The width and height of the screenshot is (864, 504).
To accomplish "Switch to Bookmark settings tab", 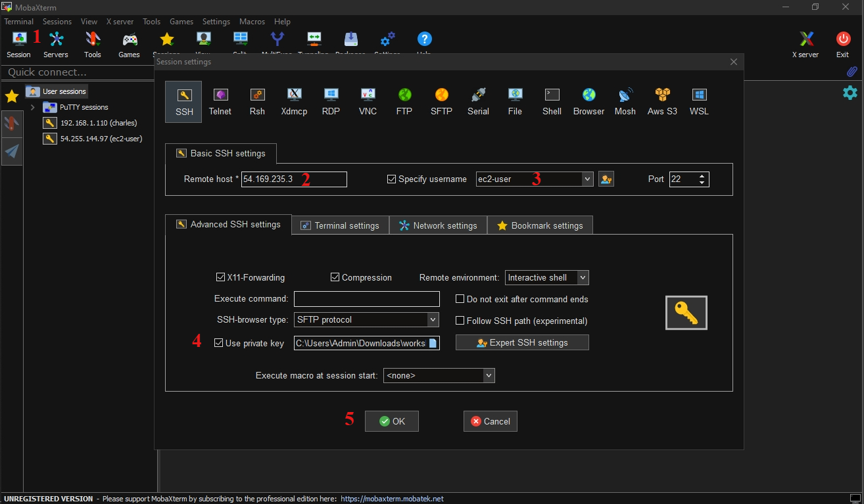I will click(540, 225).
